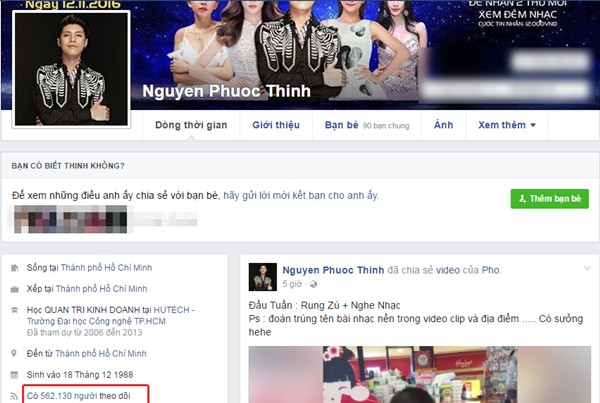Viewport: 600px width, 403px height.
Task: Select the 'Ảnh' tab
Action: pyautogui.click(x=443, y=125)
